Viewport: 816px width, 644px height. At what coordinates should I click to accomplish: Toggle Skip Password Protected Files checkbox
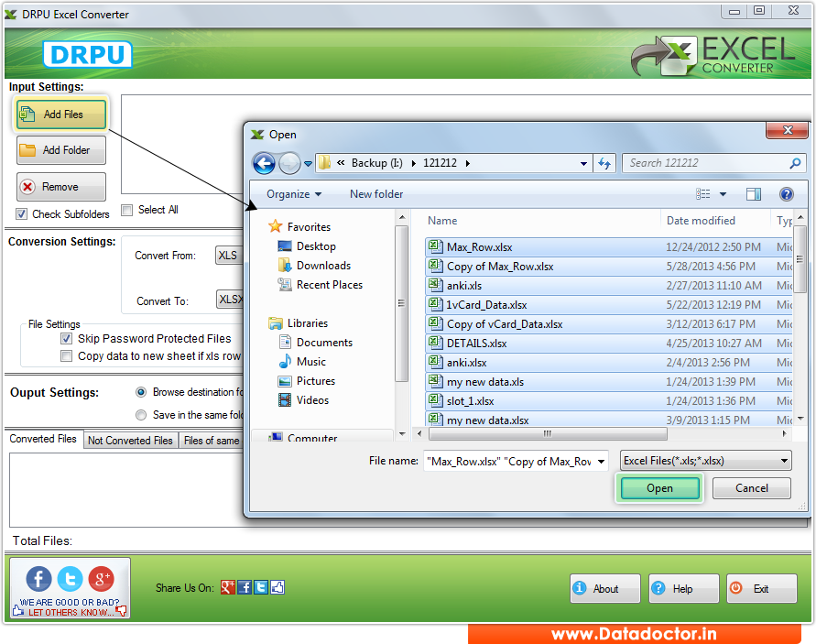point(67,339)
